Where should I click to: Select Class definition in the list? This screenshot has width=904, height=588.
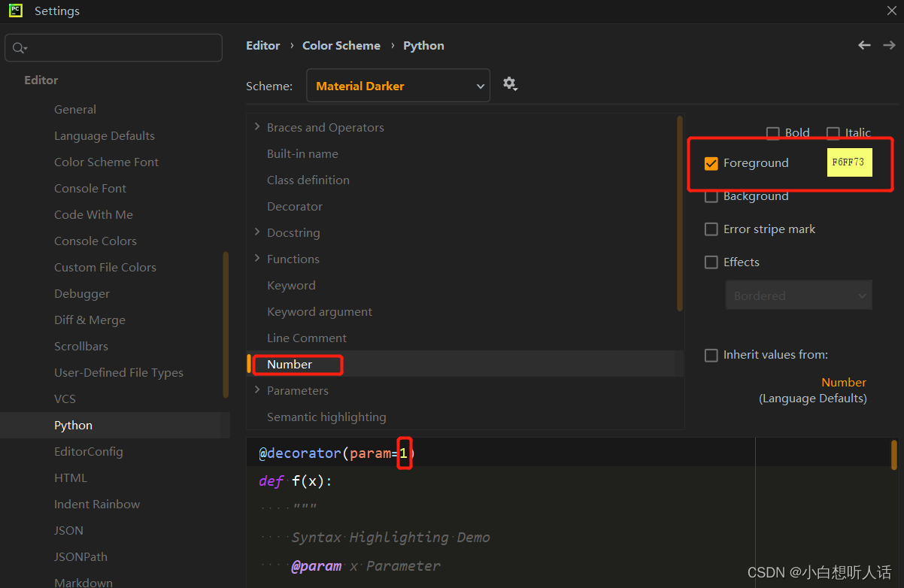pyautogui.click(x=308, y=180)
